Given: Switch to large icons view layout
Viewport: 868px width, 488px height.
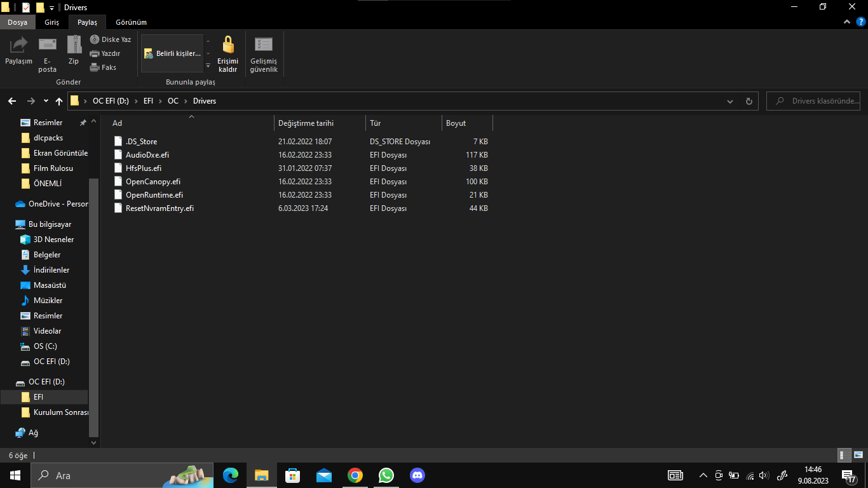Looking at the screenshot, I should point(858,455).
